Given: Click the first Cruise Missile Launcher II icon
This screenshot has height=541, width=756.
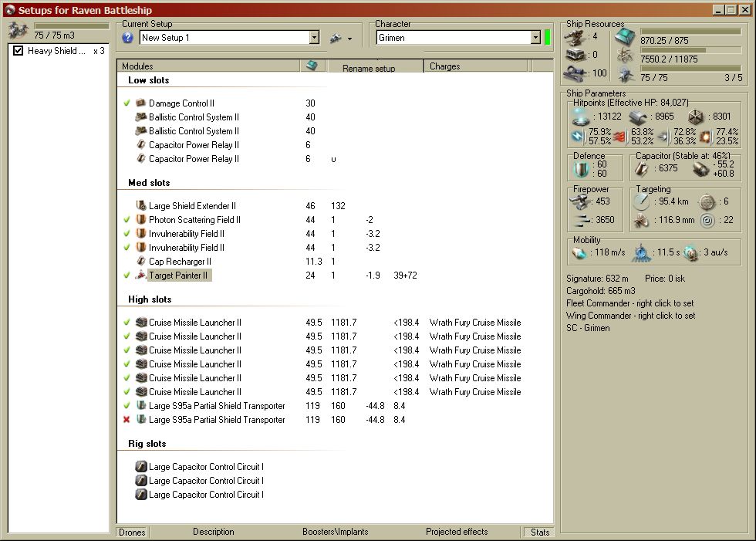Looking at the screenshot, I should click(140, 322).
